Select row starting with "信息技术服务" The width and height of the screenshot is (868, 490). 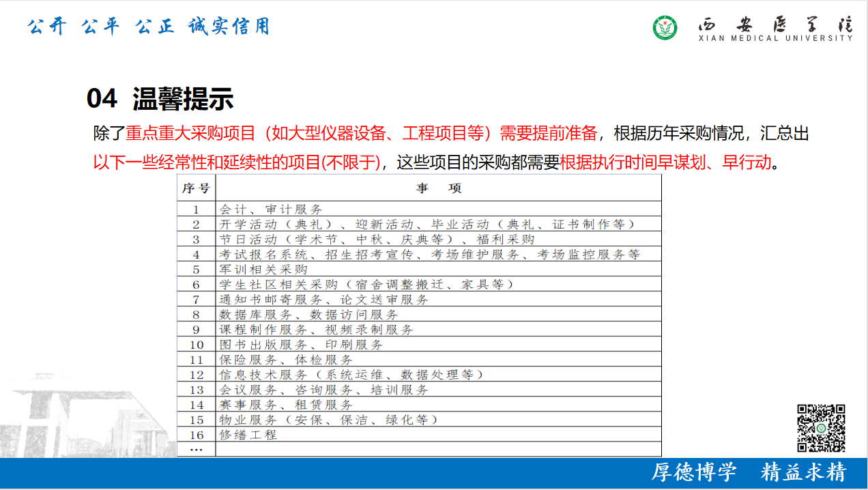point(419,375)
